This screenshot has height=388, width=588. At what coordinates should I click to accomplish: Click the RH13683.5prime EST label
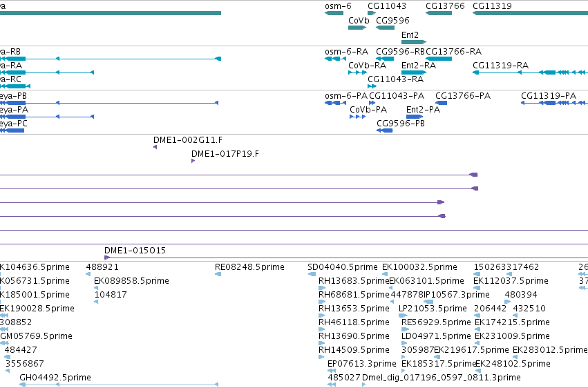point(354,281)
